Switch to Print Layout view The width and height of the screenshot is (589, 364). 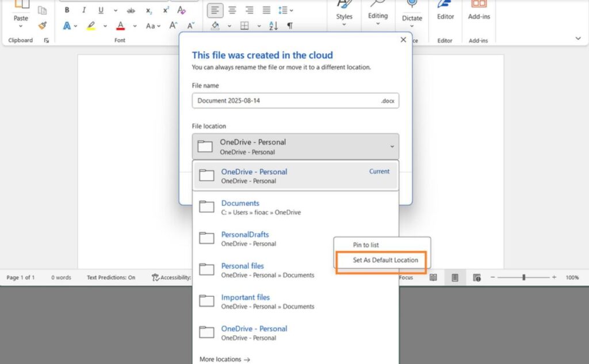point(455,278)
